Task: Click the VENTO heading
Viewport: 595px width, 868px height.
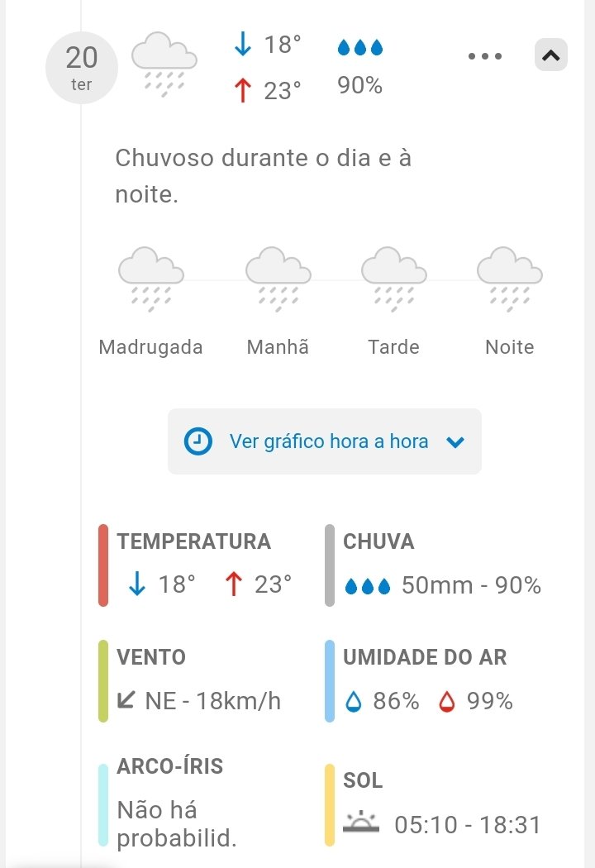Action: coord(151,657)
